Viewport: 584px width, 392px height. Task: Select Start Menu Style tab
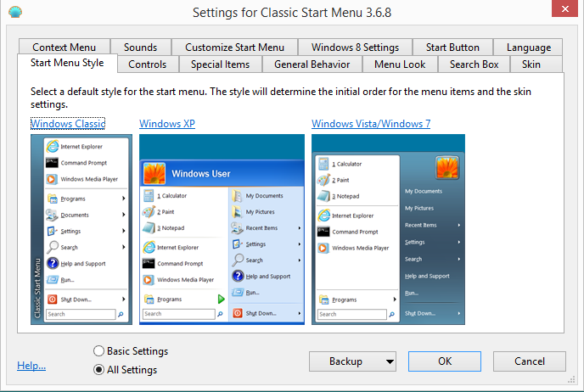[x=67, y=63]
